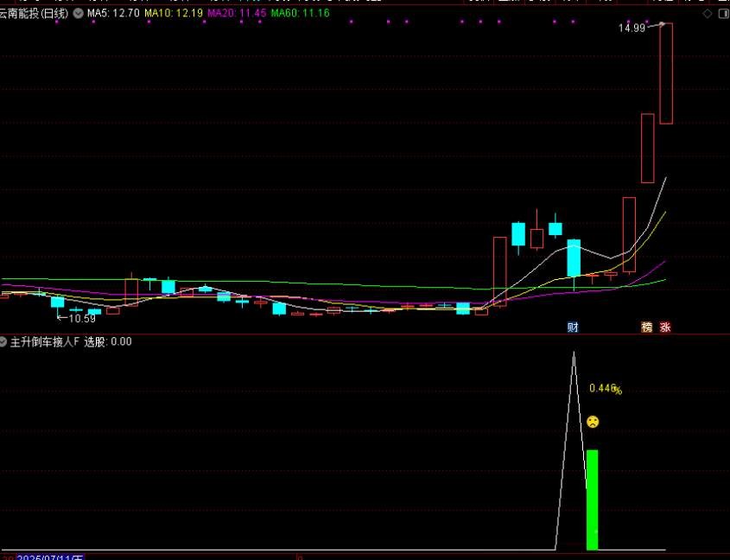730x560 pixels.
Task: Click the magenta MA20 label
Action: pyautogui.click(x=236, y=14)
